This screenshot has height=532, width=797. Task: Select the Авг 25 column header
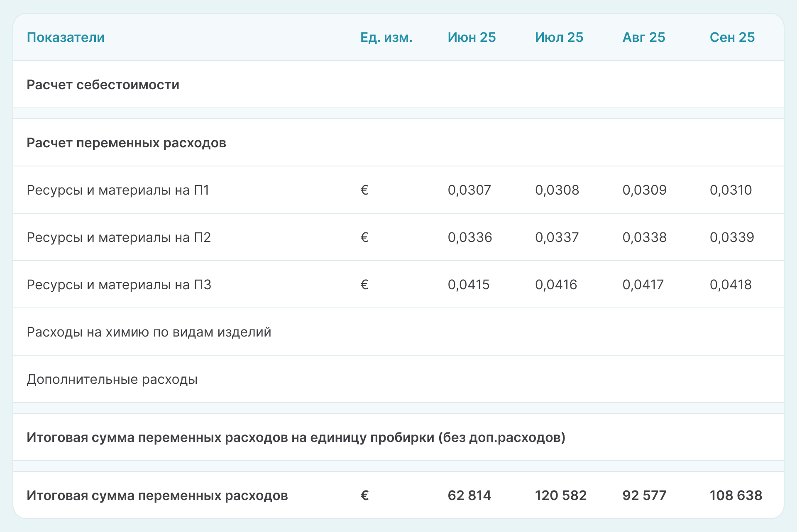[x=643, y=37]
